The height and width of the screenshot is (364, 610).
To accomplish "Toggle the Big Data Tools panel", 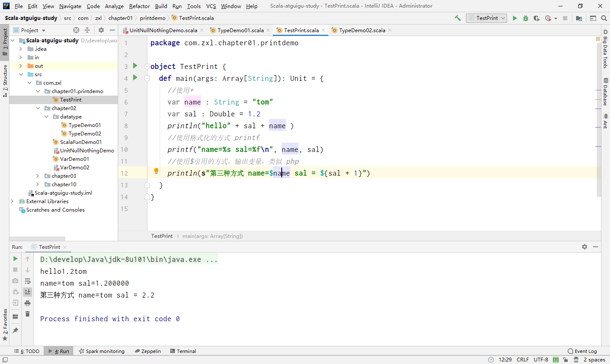I will [x=605, y=49].
